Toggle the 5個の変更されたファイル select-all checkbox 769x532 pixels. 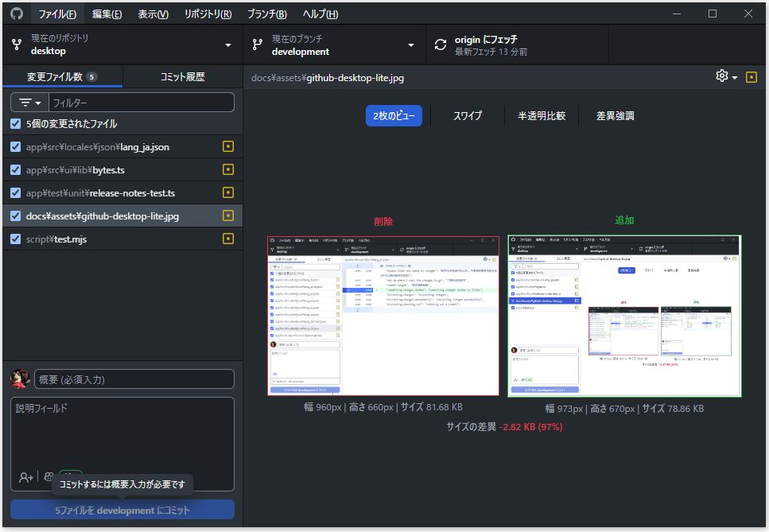coord(16,123)
